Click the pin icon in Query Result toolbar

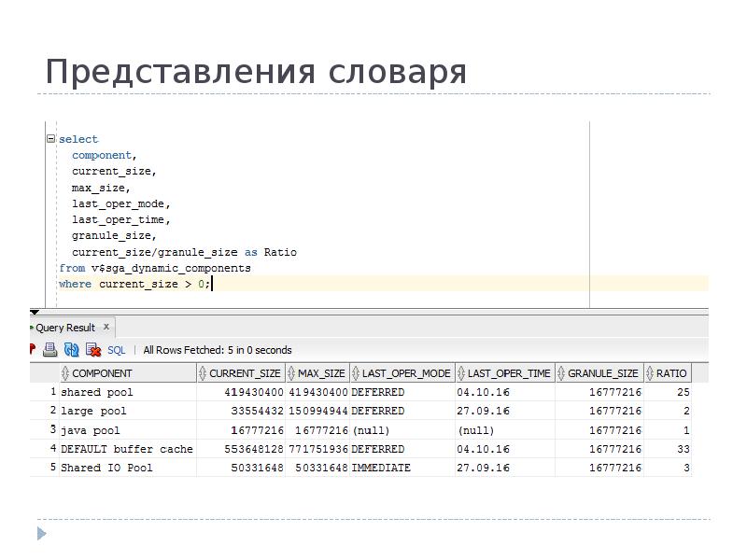(x=33, y=350)
